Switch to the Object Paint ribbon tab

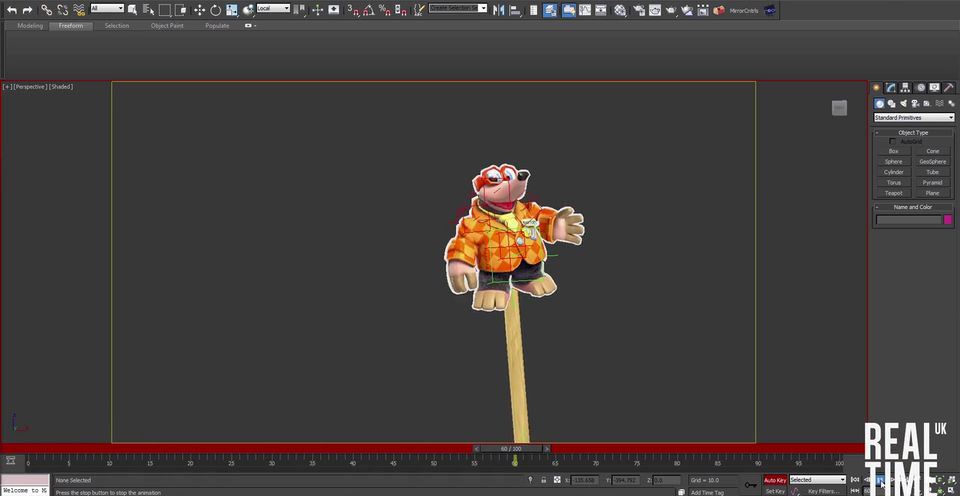[x=167, y=26]
